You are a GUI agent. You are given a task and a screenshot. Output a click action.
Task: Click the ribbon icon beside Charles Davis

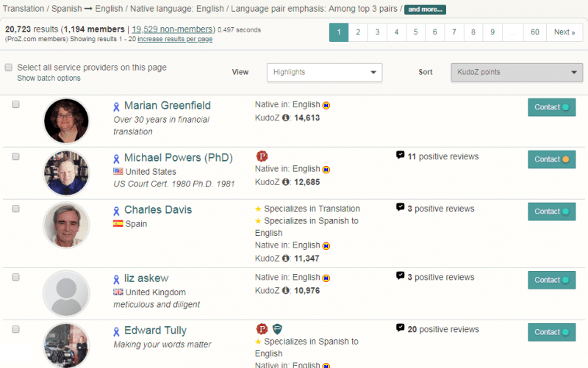[116, 211]
